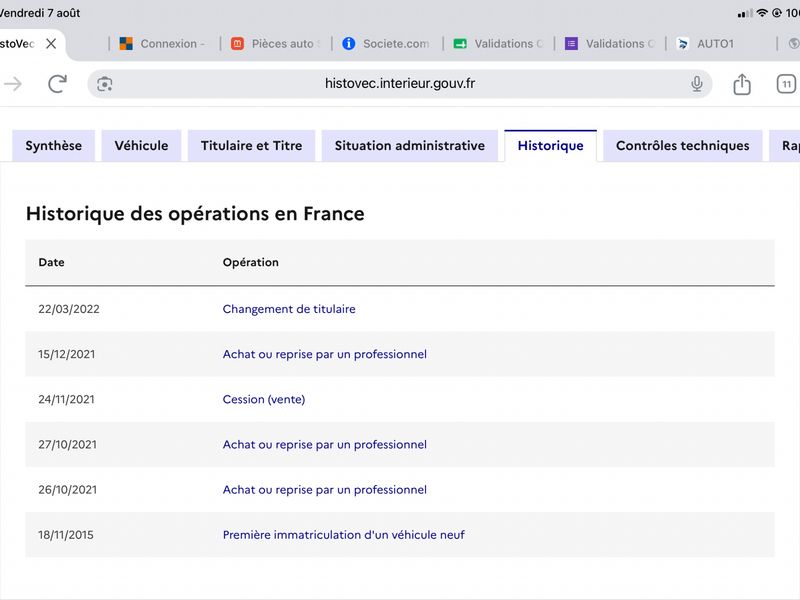Go forward with the arrow icon
The image size is (800, 600).
(x=13, y=84)
